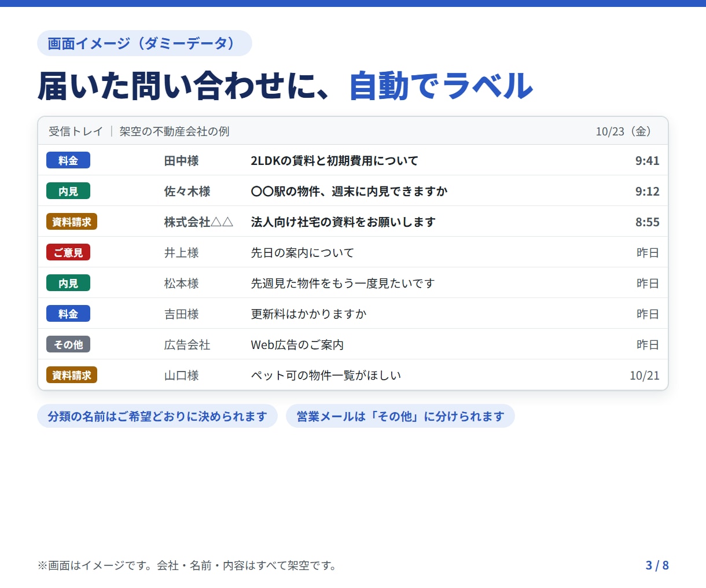Click the 10/21 date on 山口様 row
The height and width of the screenshot is (588, 706).
point(645,376)
